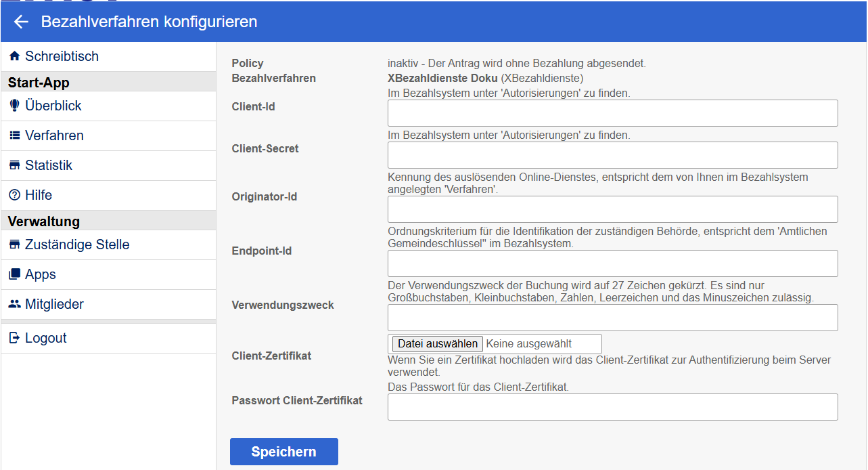Click into the Endpoint-Id field
The image size is (868, 470).
pyautogui.click(x=612, y=263)
